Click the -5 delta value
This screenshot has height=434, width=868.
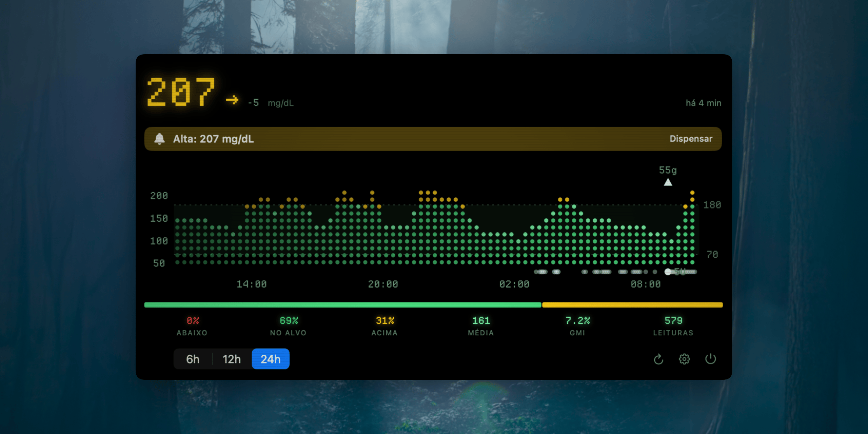point(253,103)
